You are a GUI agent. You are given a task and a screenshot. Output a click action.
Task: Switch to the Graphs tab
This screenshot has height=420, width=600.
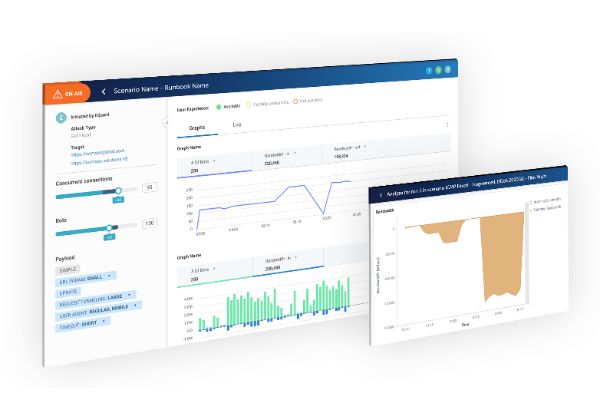pyautogui.click(x=197, y=127)
